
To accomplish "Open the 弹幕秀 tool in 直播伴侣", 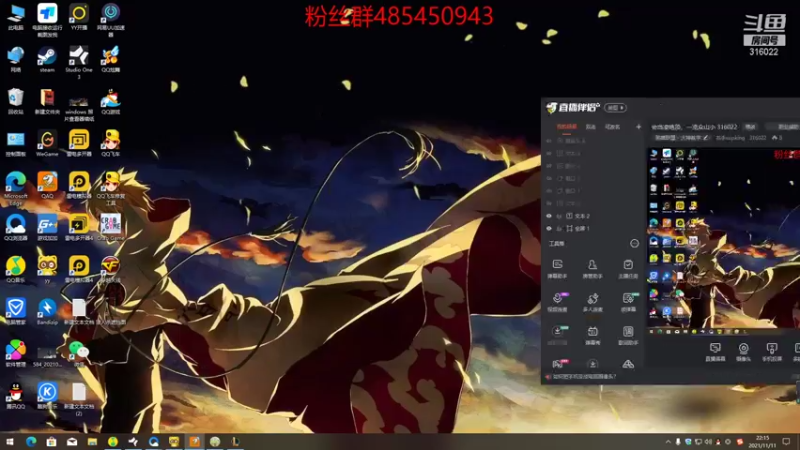I will tap(592, 336).
